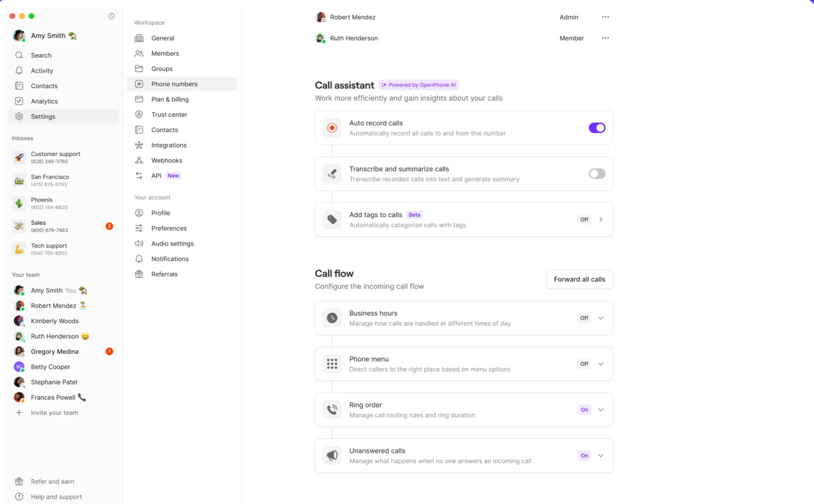This screenshot has height=504, width=814.
Task: Expand the Unanswered calls section
Action: (x=601, y=456)
